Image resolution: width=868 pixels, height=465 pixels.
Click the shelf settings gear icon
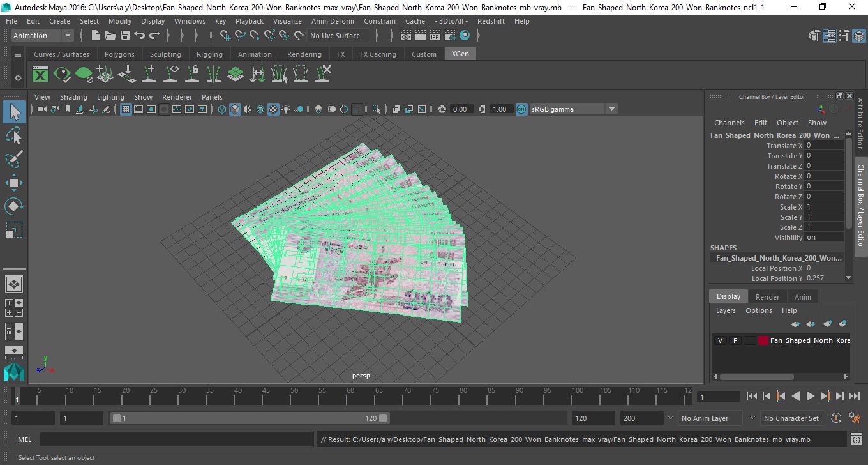click(x=18, y=78)
